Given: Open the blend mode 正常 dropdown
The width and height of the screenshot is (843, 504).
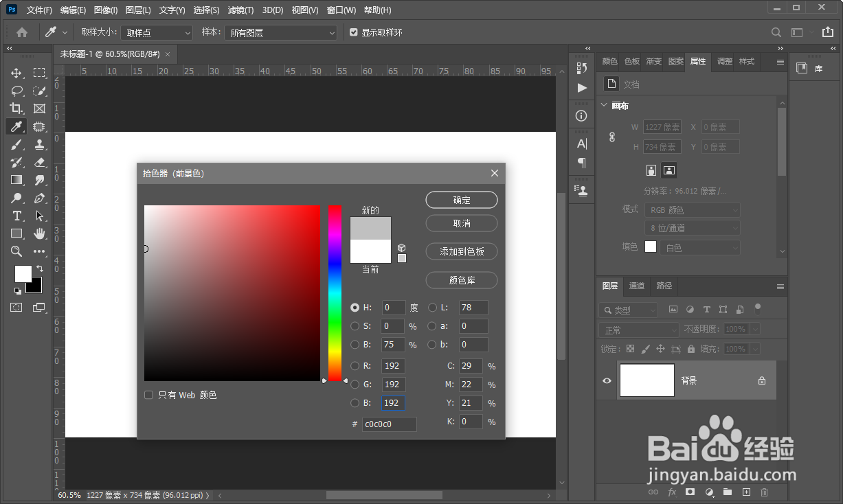Looking at the screenshot, I should [x=638, y=330].
